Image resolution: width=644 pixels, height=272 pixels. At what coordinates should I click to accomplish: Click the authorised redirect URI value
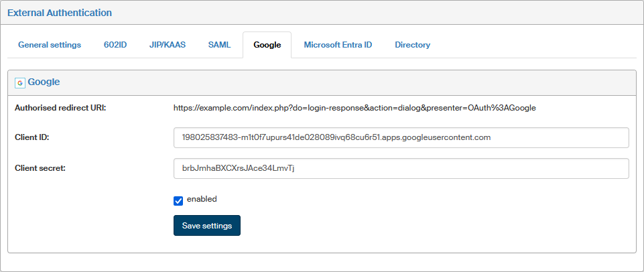[x=354, y=107]
